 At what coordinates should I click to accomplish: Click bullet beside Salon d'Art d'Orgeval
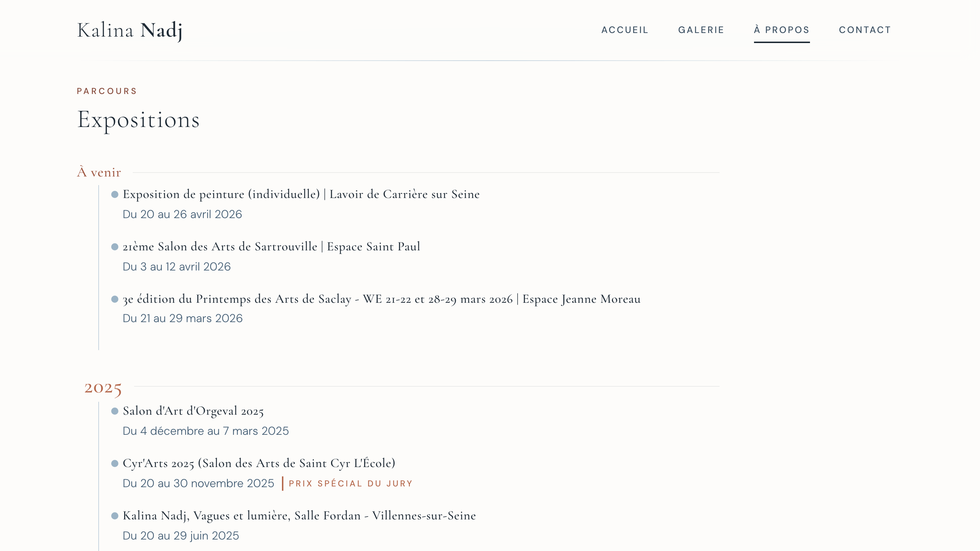click(x=114, y=411)
